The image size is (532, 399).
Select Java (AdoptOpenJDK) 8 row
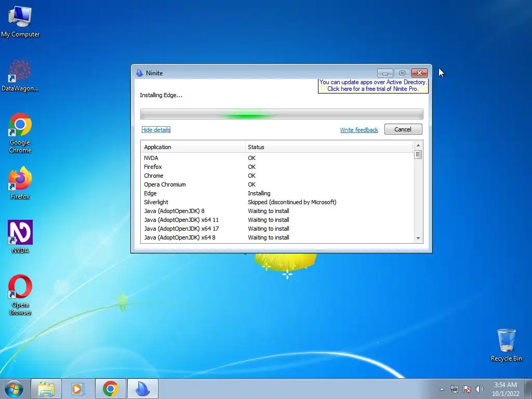[x=277, y=211]
